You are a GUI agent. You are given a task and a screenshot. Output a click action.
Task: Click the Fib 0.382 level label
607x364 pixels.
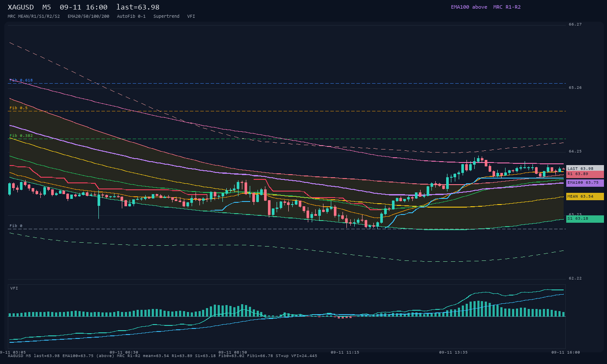click(x=21, y=136)
